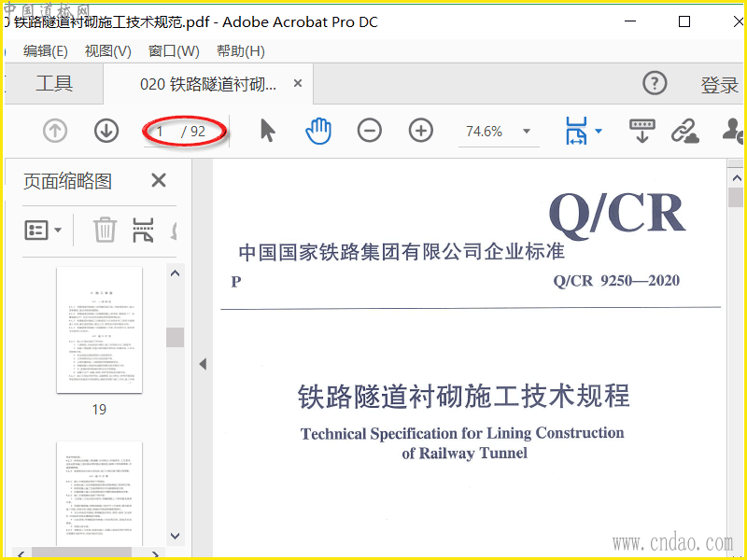Screen dimensions: 747x560
Task: Click the title 铁路隧道衬砌施工技术规程
Action: click(x=463, y=396)
